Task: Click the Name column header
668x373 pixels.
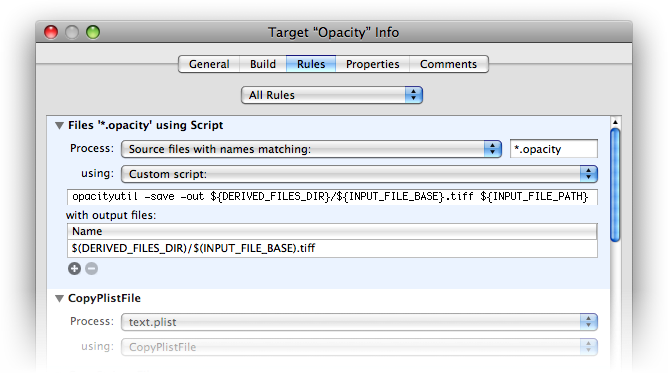Action: click(332, 231)
